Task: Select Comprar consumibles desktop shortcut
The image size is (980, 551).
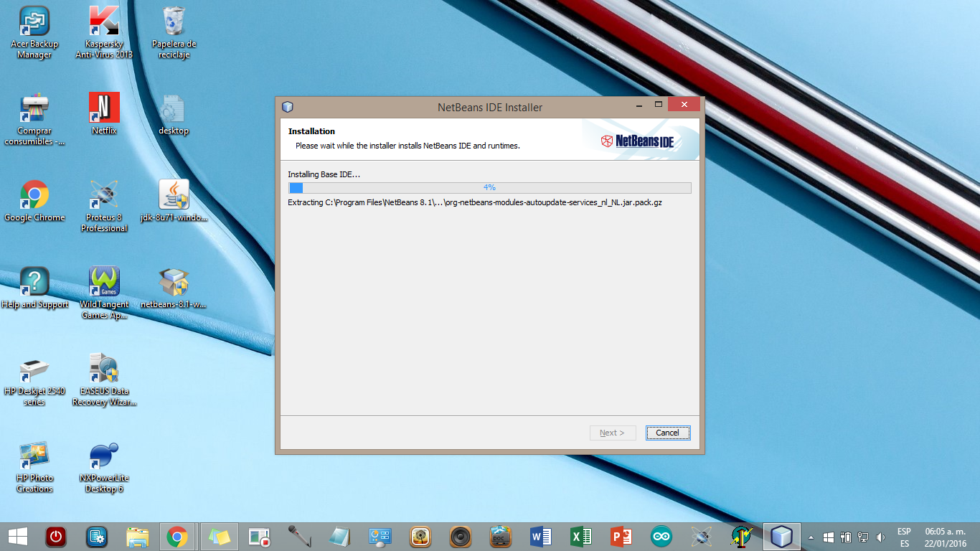Action: [34, 120]
